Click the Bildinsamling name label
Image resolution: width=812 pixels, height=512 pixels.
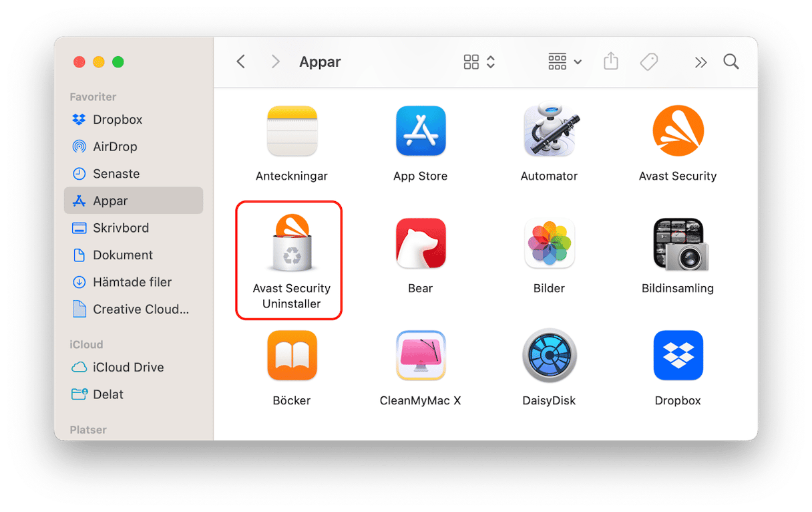point(678,288)
